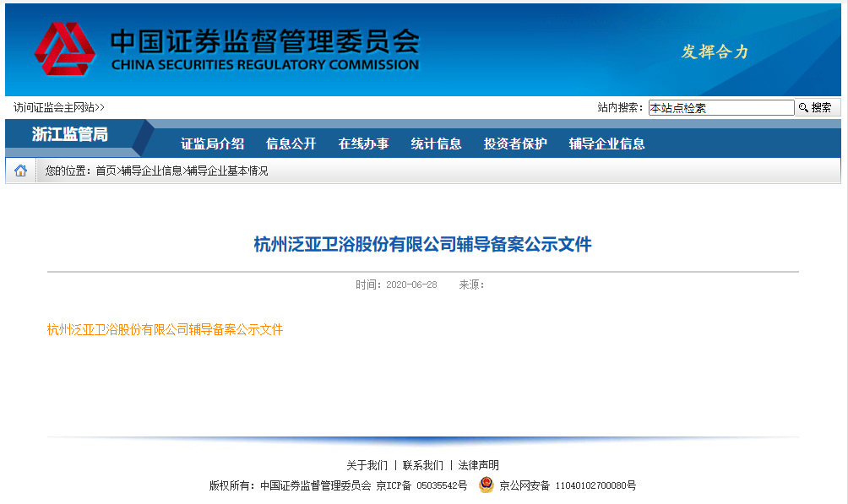Click the 来源： label

point(471,285)
